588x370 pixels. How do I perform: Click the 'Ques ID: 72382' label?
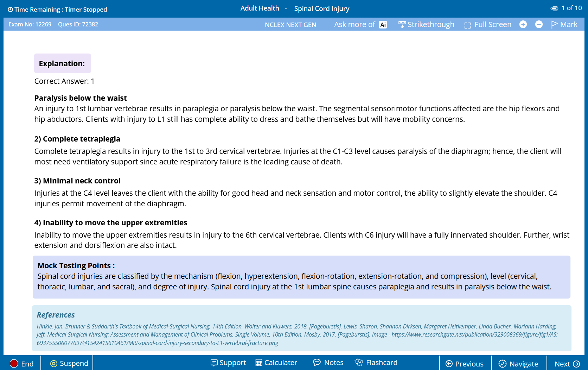[x=78, y=24]
